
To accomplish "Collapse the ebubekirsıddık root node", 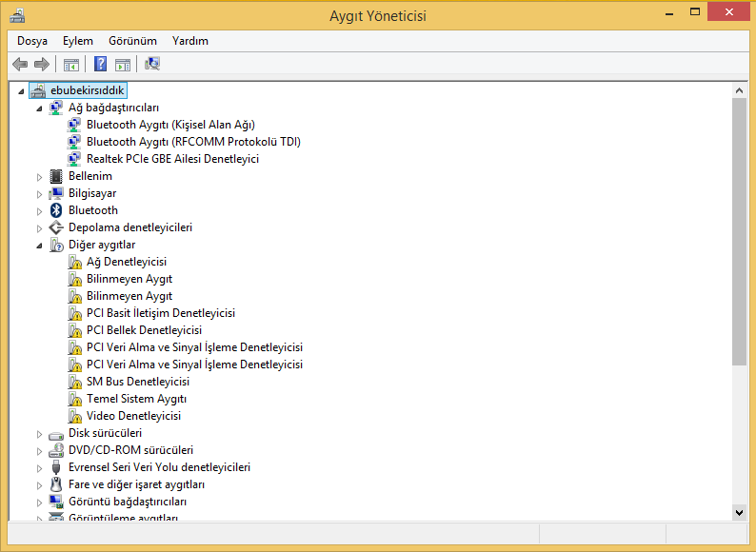I will click(21, 91).
